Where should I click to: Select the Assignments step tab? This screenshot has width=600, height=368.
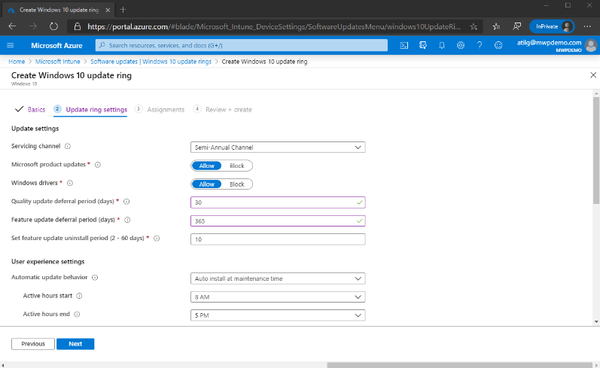coord(160,110)
